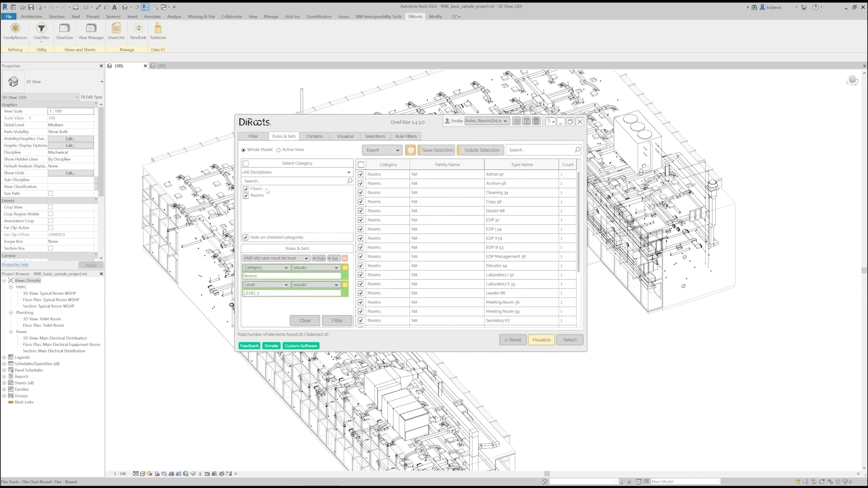This screenshot has width=868, height=488.
Task: Click the save profile icon in OneFilter
Action: tap(527, 121)
